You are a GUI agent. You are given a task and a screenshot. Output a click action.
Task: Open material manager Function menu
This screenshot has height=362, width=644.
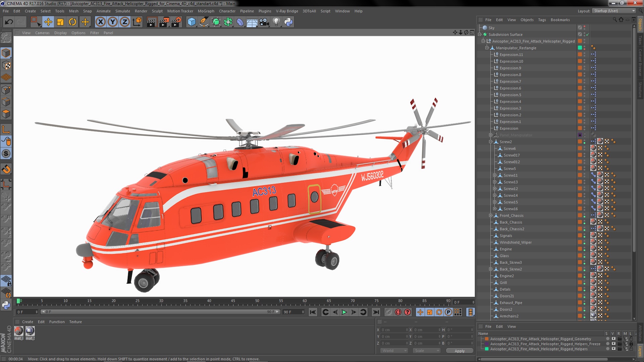(x=57, y=322)
